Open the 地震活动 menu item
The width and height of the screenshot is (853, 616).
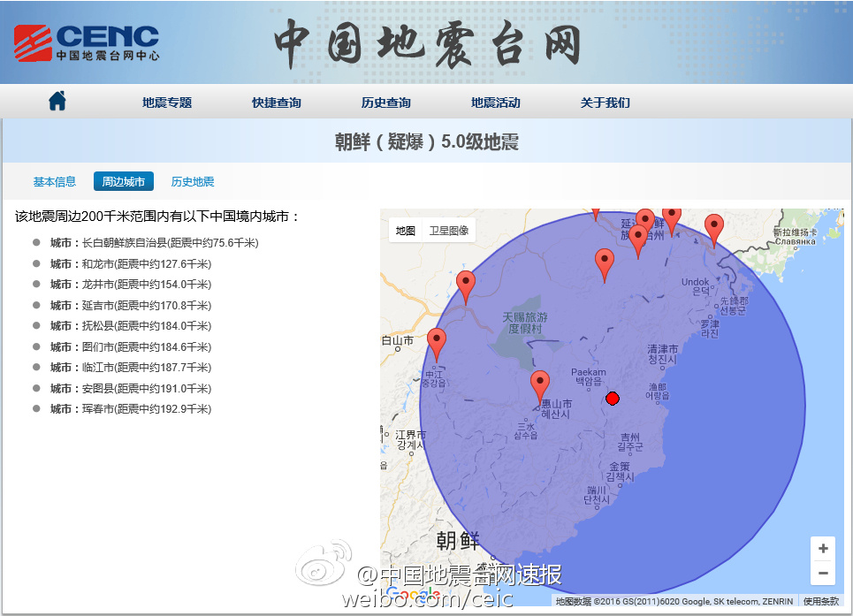496,103
